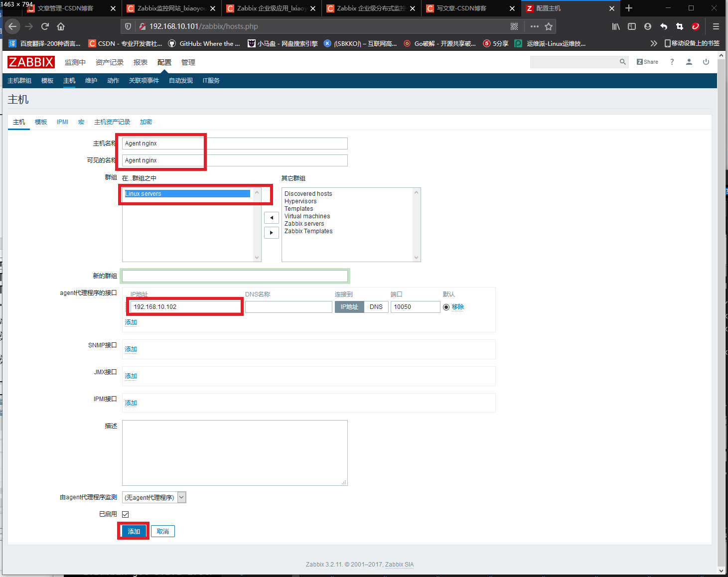
Task: Open the Zabbix user profile icon
Action: point(689,62)
